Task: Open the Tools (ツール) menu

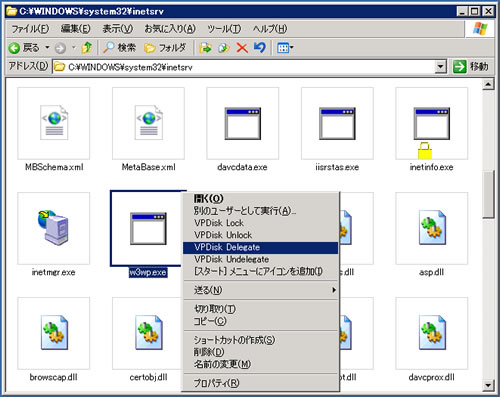Action: click(224, 29)
